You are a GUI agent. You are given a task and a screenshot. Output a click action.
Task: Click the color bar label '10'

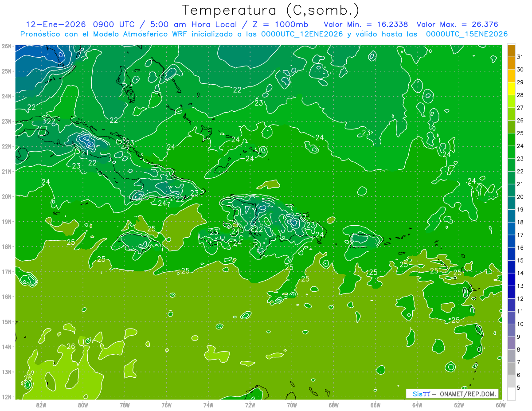(520, 324)
